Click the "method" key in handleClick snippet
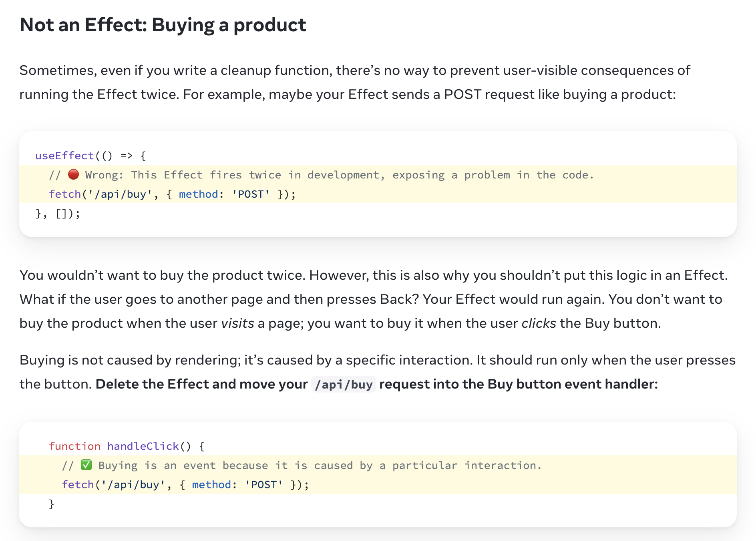This screenshot has width=756, height=541. click(211, 485)
